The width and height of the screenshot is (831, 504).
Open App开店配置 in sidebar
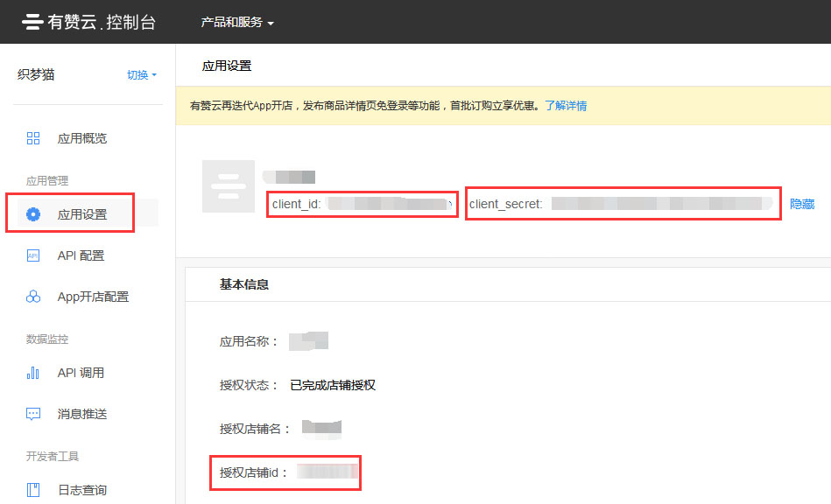coord(93,297)
